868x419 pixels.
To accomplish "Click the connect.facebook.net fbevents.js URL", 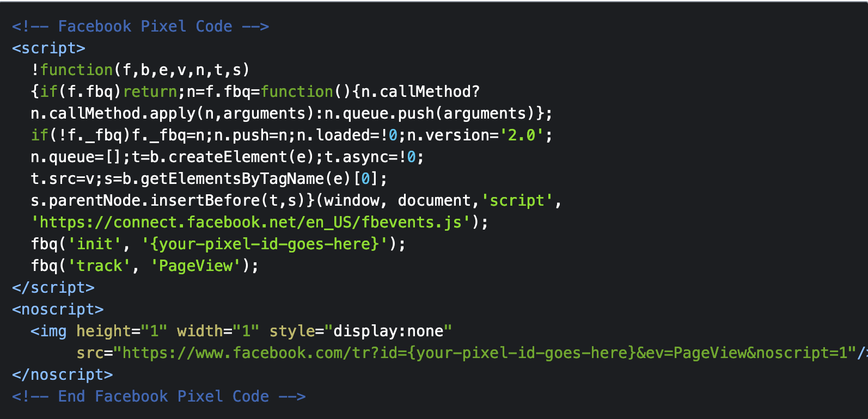I will (250, 222).
